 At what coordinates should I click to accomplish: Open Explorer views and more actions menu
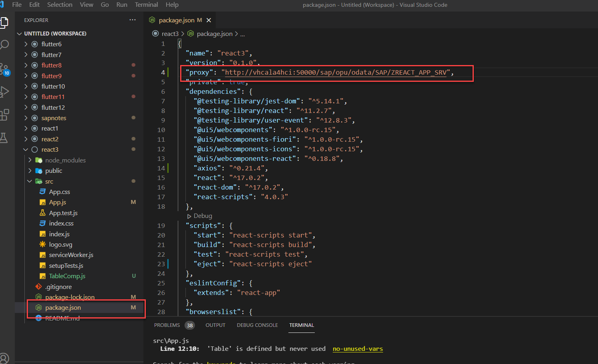(x=133, y=20)
